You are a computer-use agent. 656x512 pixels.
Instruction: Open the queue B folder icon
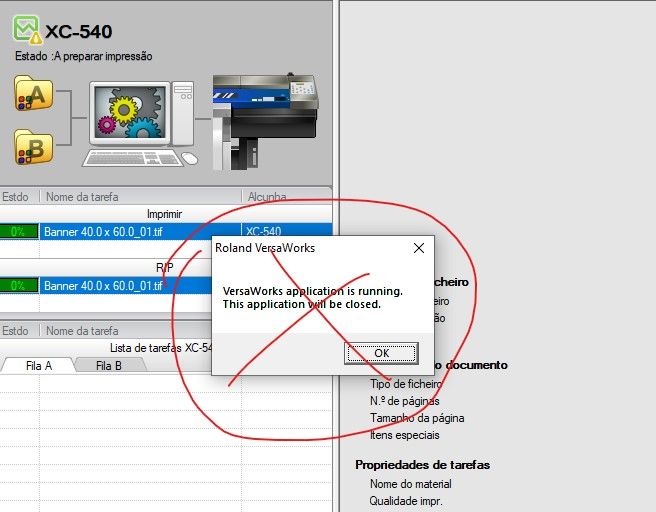click(x=33, y=148)
